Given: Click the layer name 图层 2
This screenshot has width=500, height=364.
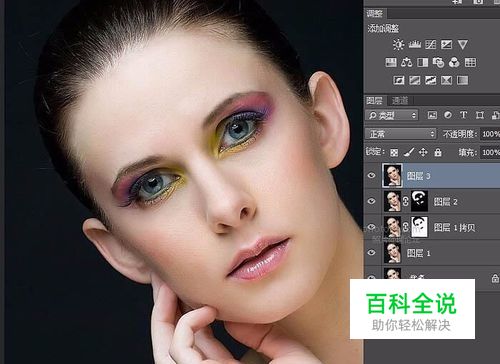Looking at the screenshot, I should pyautogui.click(x=446, y=201).
